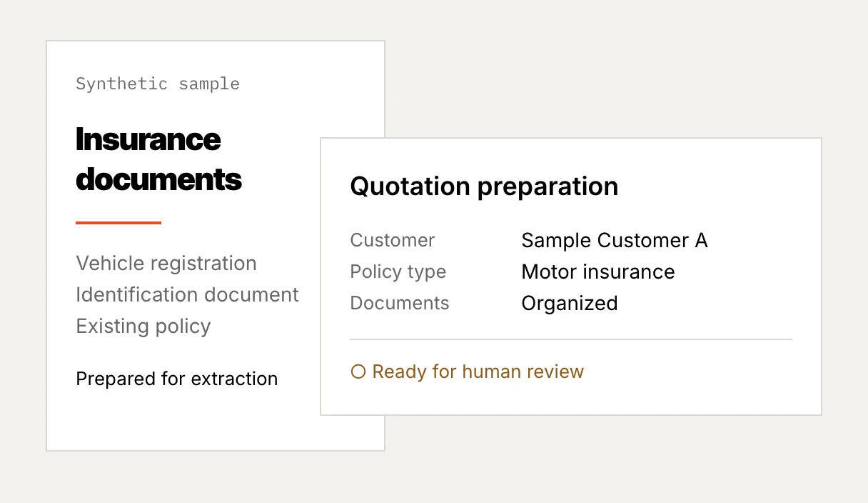Click the 'Policy type' field label
Screen dimensions: 868x503
click(398, 272)
